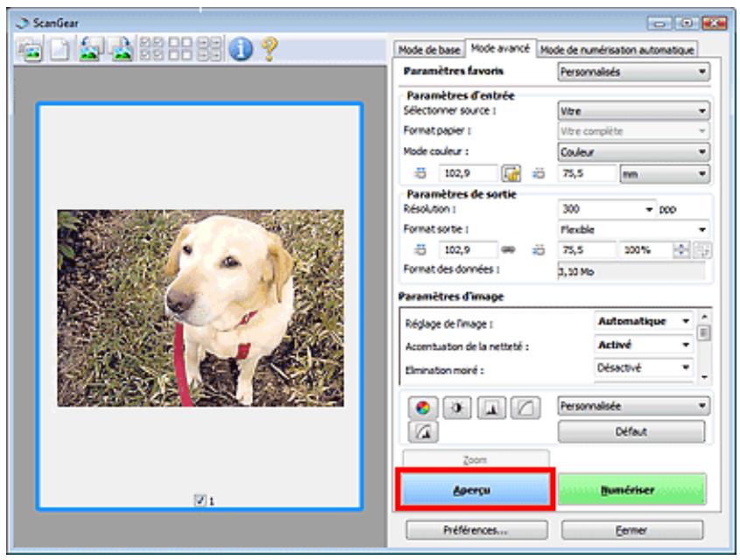Click the dog preview image
The width and height of the screenshot is (740, 560).
click(201, 308)
